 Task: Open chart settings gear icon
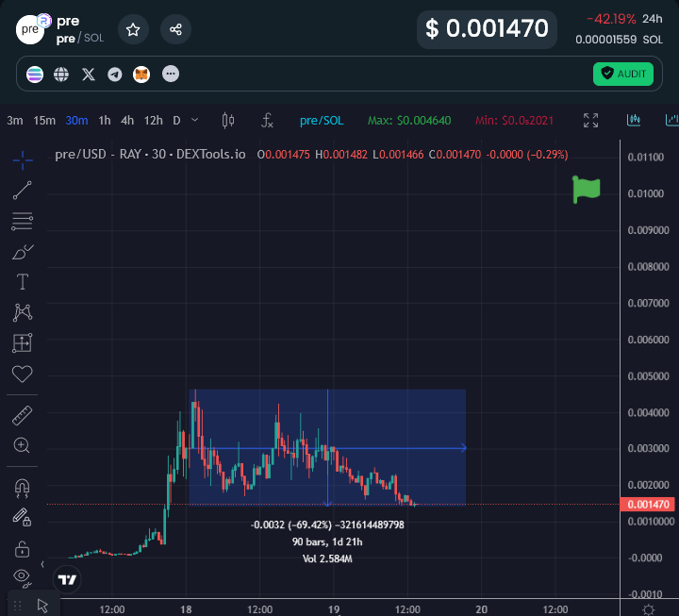point(648,609)
